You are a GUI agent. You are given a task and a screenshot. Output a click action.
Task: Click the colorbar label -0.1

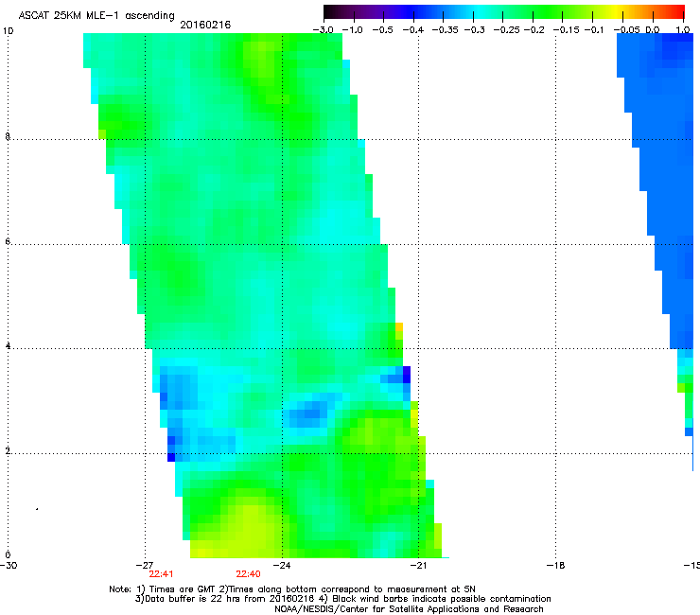pos(594,30)
